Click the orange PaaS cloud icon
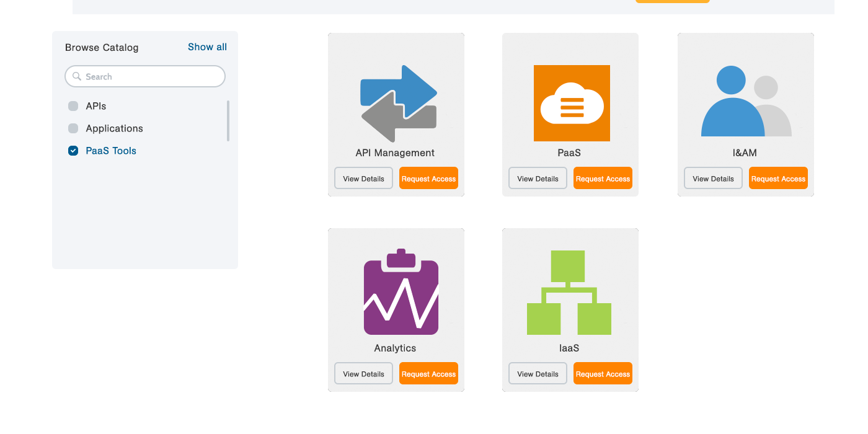The width and height of the screenshot is (868, 434). click(572, 103)
